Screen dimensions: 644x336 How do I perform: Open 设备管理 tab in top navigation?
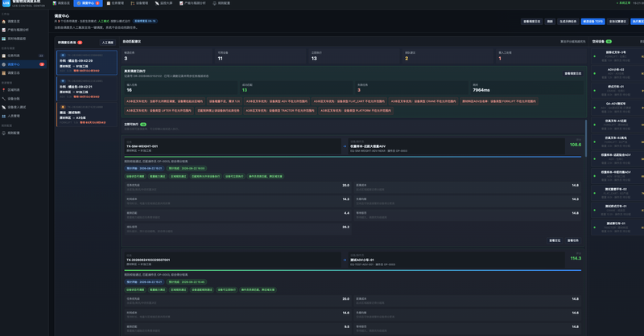(139, 3)
